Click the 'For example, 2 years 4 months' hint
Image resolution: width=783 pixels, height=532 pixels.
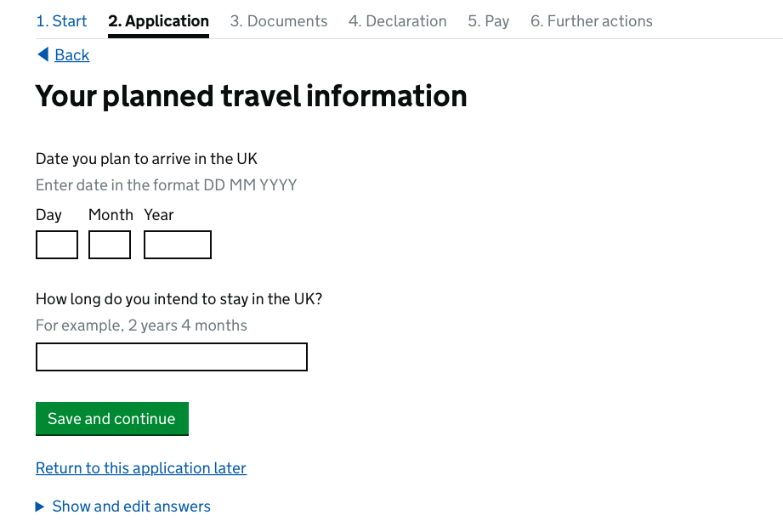[141, 325]
